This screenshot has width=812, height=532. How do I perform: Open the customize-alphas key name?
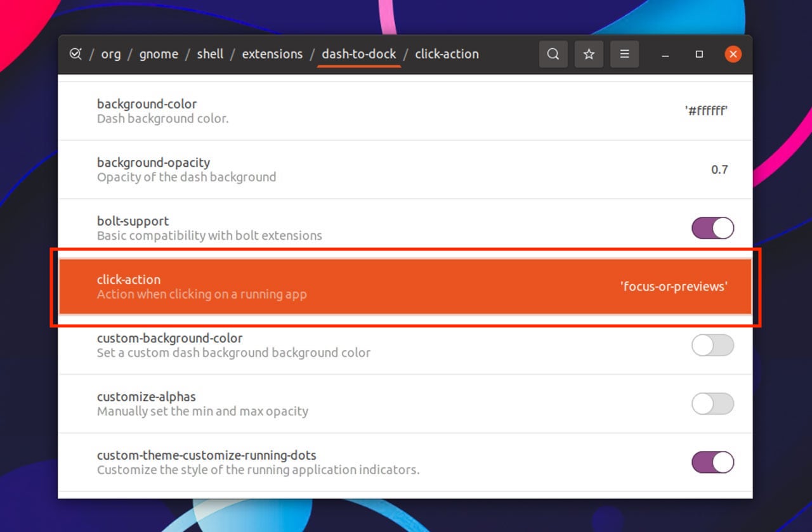click(146, 397)
